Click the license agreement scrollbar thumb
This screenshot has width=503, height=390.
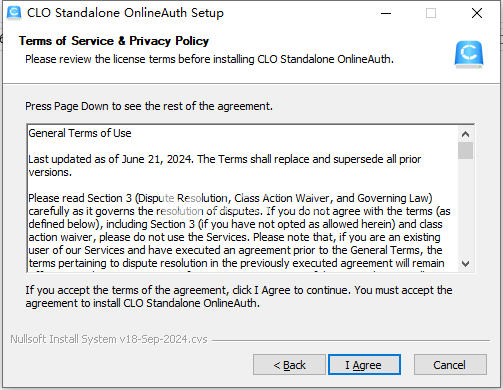click(x=465, y=151)
